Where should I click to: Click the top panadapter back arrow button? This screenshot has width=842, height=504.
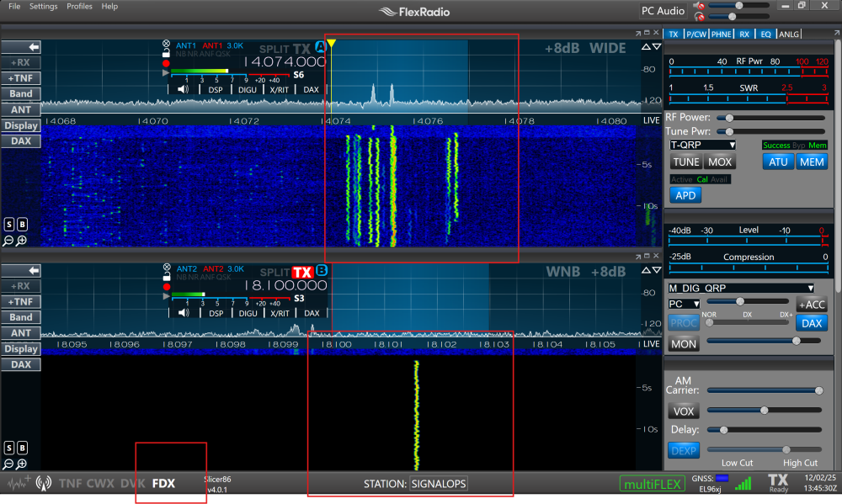20,47
